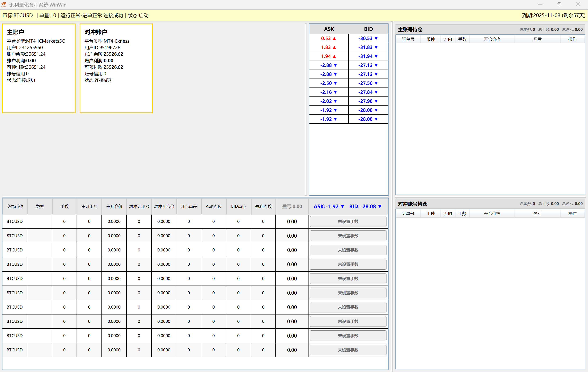Click the down arrow next to BID: -28.08 header

point(380,206)
